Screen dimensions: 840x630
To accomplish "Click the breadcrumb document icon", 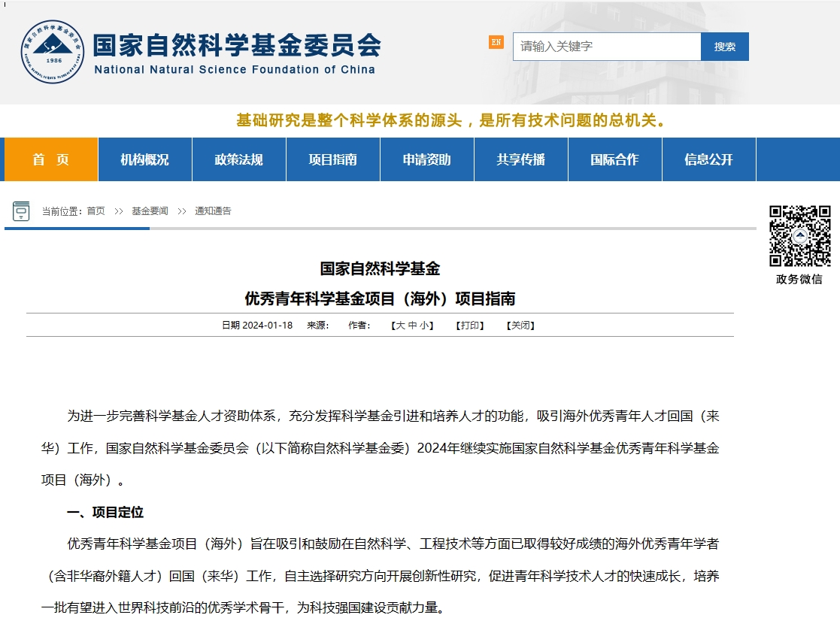I will click(21, 211).
